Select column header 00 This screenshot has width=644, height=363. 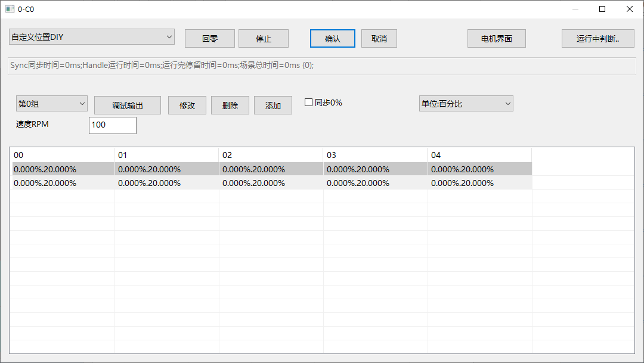(63, 155)
